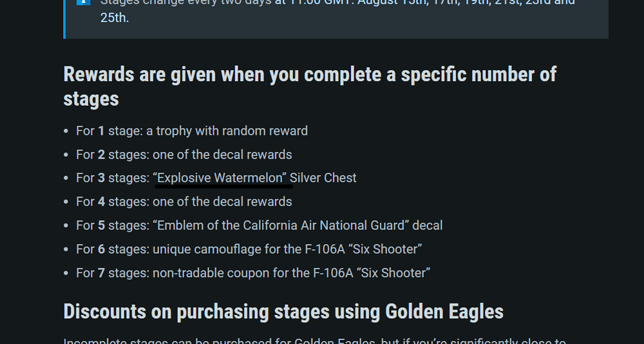Select the "For 1 stage" trophy reward line
Screen dimensions: 644x344
[192, 131]
